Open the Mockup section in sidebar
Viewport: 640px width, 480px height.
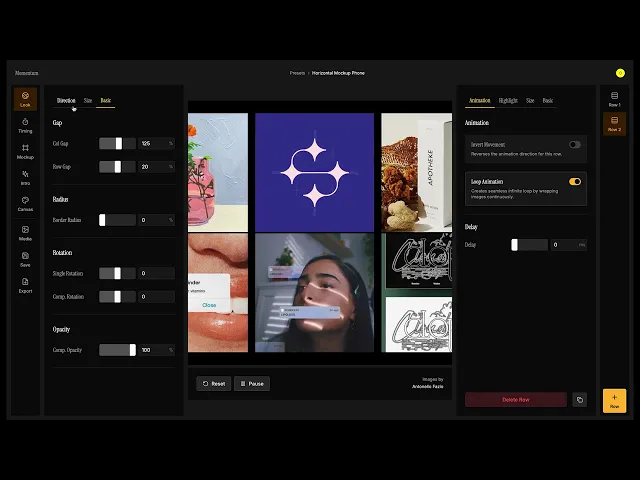[x=25, y=151]
